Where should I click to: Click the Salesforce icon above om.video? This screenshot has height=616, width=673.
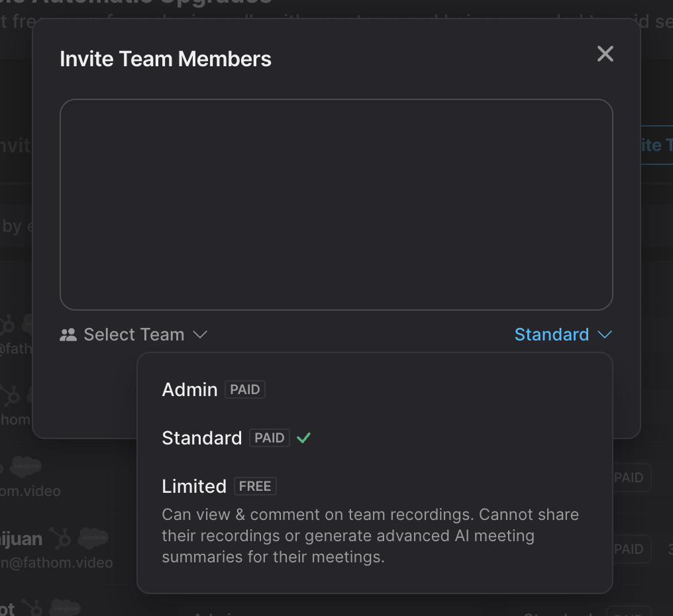[26, 466]
